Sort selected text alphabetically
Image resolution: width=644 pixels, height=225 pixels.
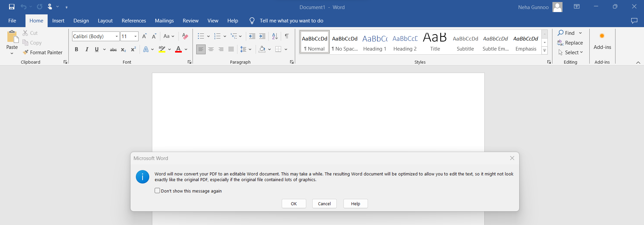[x=275, y=36]
